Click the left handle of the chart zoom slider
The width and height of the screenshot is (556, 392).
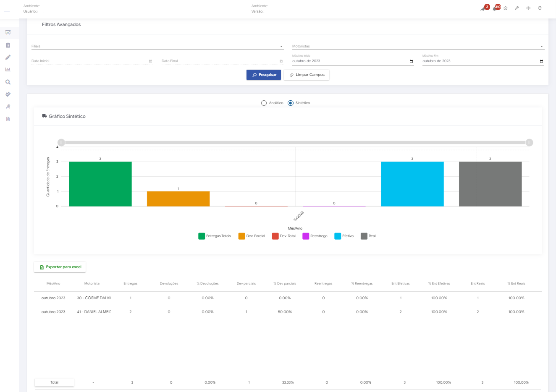tap(61, 143)
